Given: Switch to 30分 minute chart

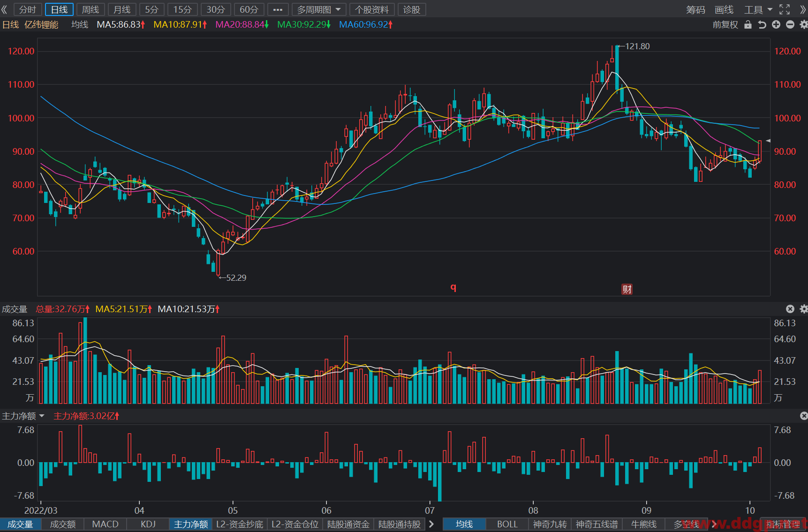Looking at the screenshot, I should pyautogui.click(x=216, y=9).
